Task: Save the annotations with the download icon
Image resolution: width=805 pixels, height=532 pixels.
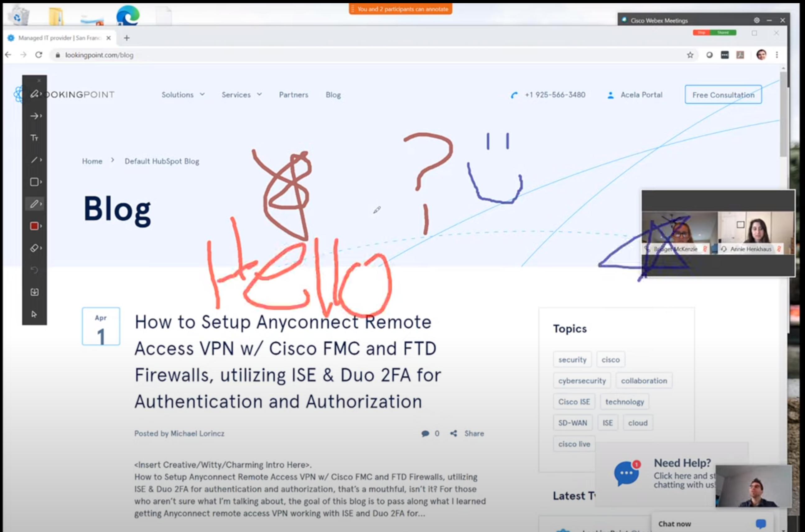Action: click(x=34, y=292)
